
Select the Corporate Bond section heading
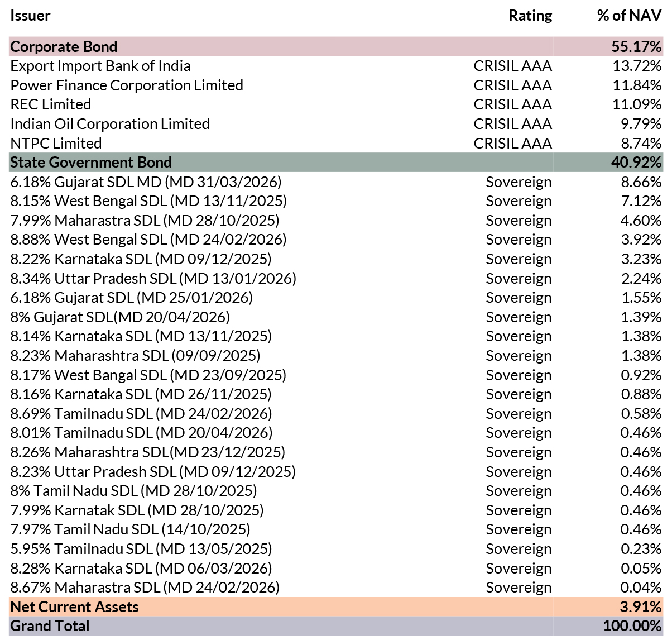point(64,46)
